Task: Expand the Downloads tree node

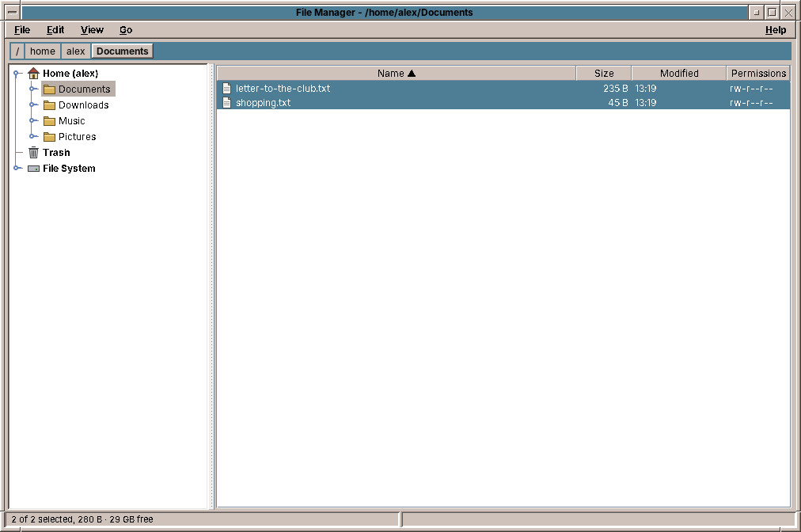Action: [32, 104]
